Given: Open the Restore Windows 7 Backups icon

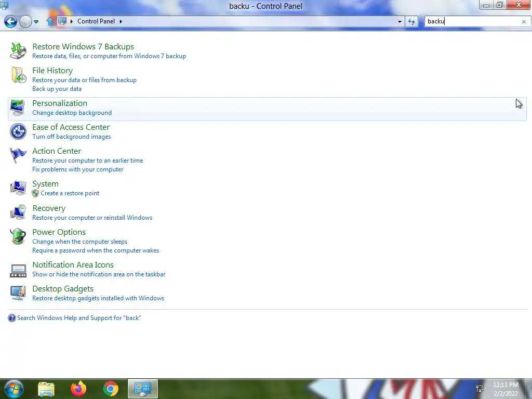Looking at the screenshot, I should (x=18, y=51).
